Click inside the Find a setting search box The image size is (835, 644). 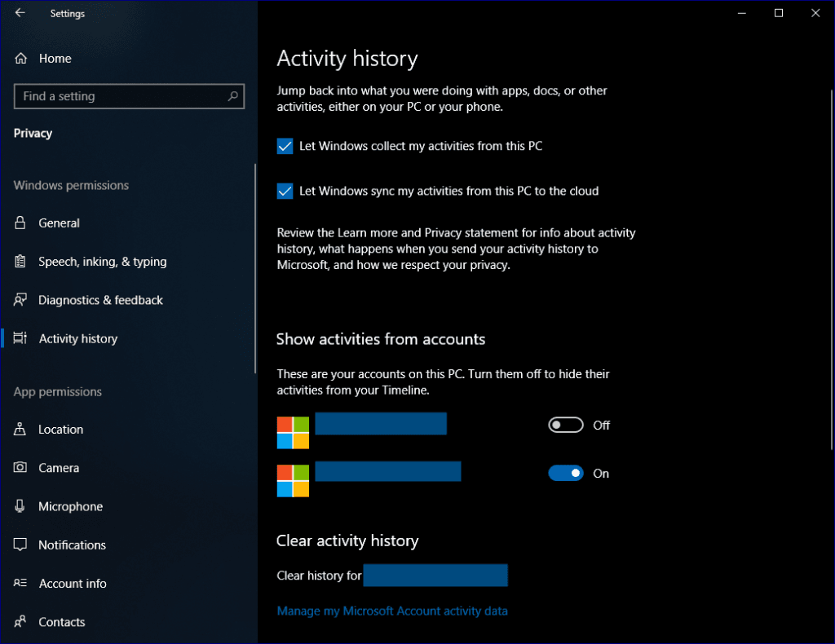(129, 96)
